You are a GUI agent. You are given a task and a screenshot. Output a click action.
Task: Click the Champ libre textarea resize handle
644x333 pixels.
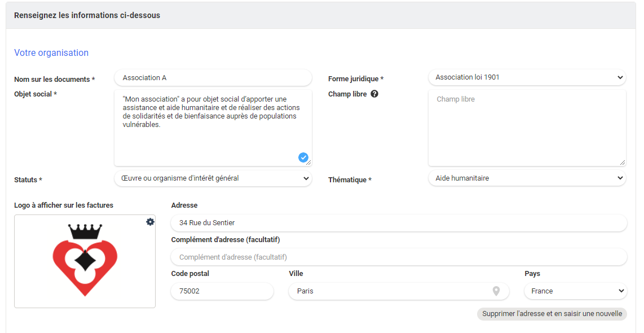[623, 163]
